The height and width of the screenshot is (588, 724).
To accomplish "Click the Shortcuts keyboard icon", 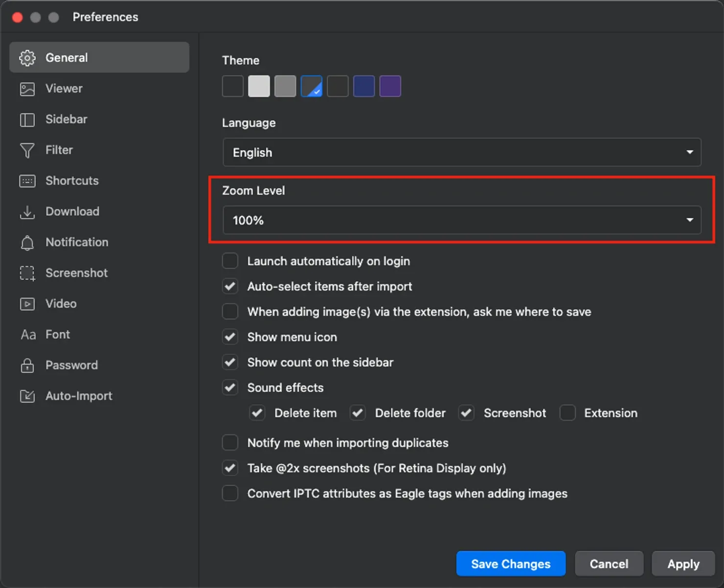I will tap(27, 181).
